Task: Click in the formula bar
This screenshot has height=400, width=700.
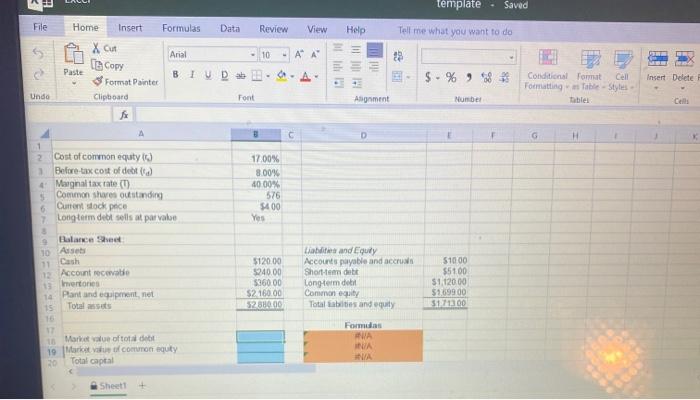Action: [415, 116]
